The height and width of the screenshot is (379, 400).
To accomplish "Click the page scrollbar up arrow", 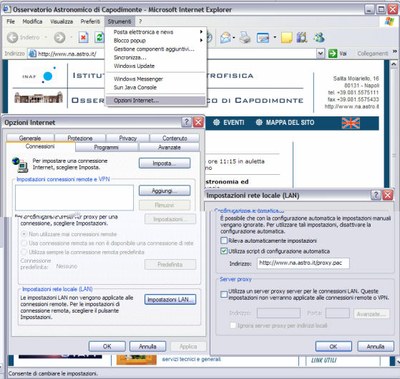I will 394,64.
